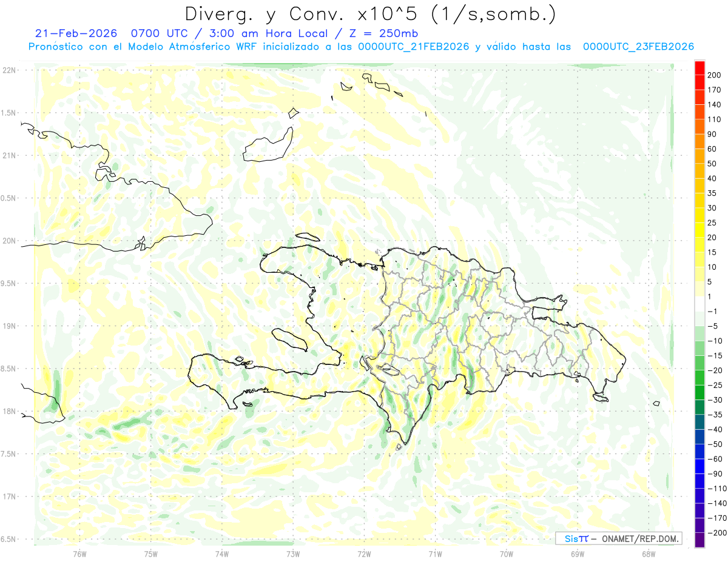Click the 22N latitude axis label
This screenshot has width=728, height=562.
click(8, 70)
